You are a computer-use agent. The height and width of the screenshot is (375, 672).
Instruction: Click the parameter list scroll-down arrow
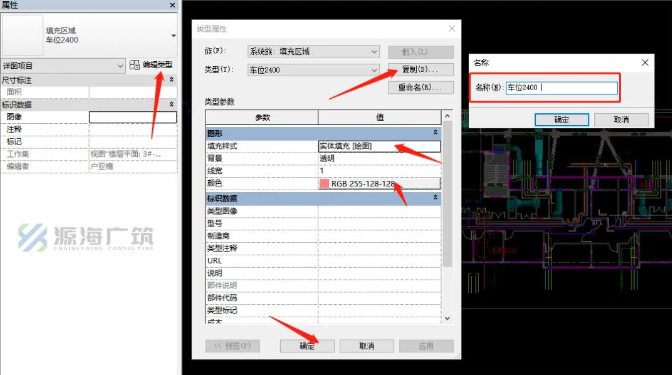coord(447,318)
